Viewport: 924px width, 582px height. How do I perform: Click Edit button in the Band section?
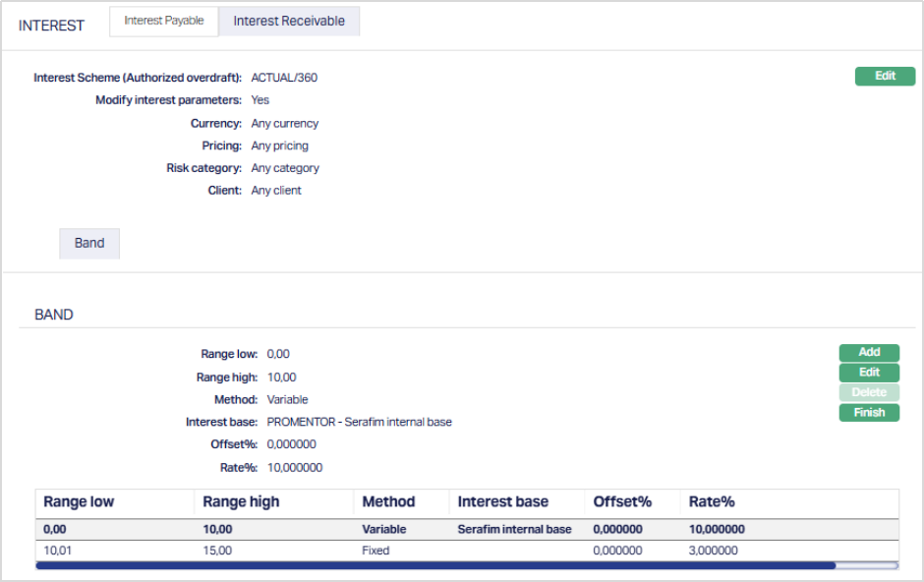[869, 373]
